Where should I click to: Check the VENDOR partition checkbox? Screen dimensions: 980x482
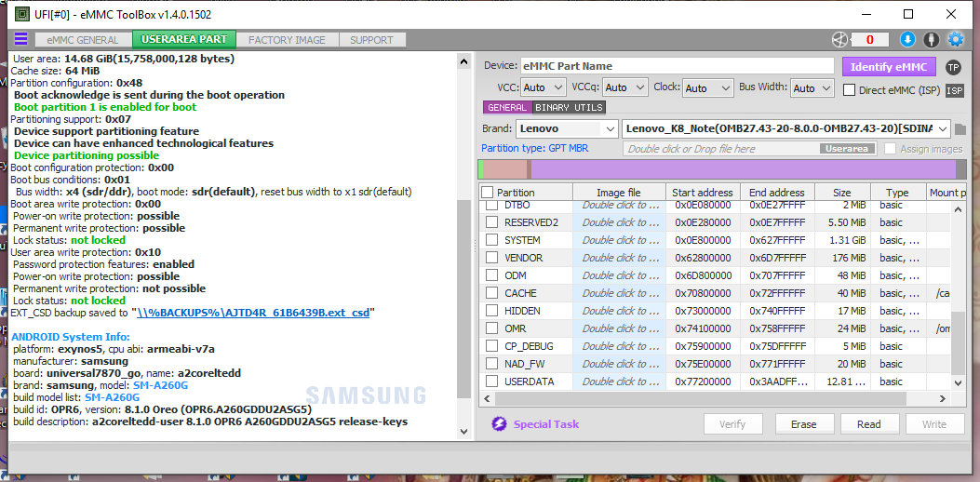point(492,258)
